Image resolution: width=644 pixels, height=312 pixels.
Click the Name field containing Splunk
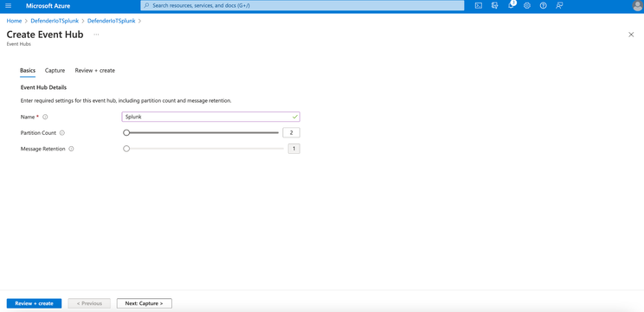click(x=210, y=117)
